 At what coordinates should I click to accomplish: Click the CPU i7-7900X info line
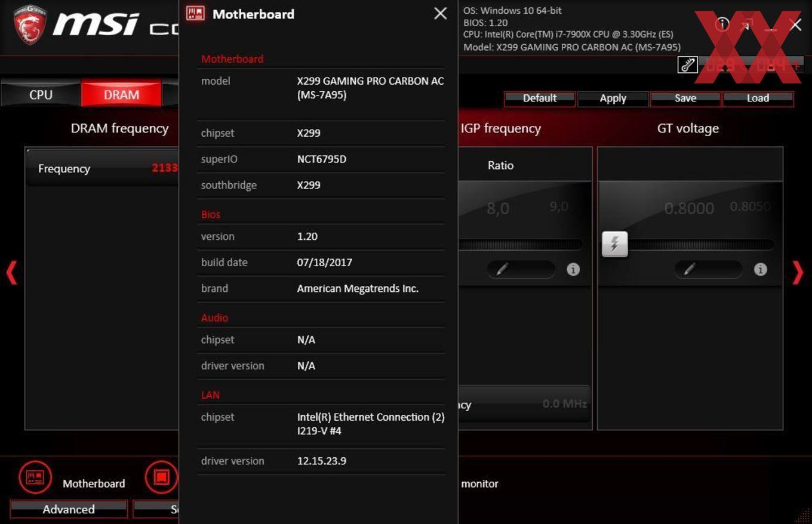coord(568,35)
